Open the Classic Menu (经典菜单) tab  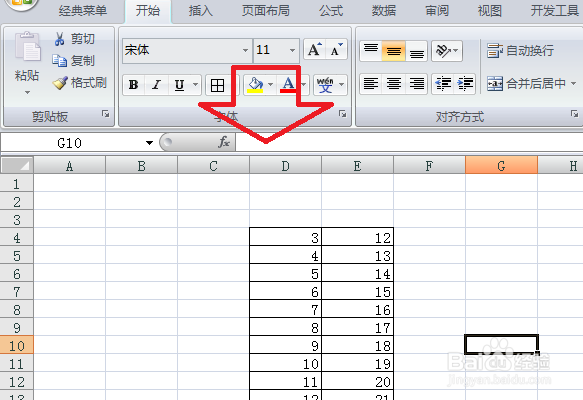pyautogui.click(x=83, y=10)
